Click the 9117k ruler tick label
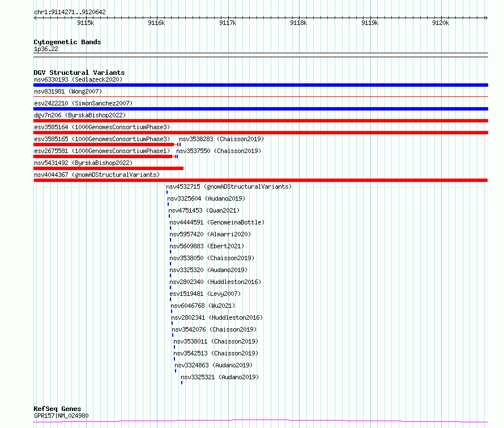504x428 pixels. tap(228, 23)
